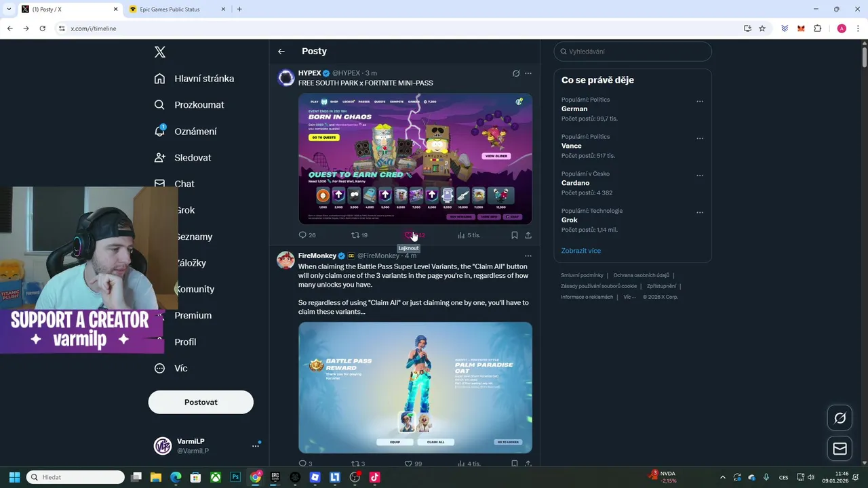Screen dimensions: 868x488
Task: Click Zobrazit více link
Action: 580,251
